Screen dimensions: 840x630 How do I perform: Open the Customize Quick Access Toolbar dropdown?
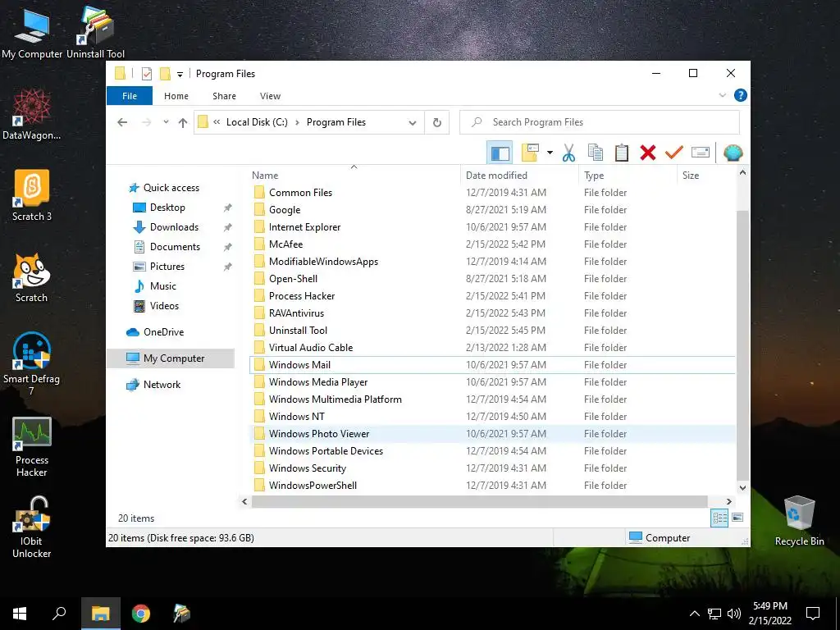tap(180, 75)
